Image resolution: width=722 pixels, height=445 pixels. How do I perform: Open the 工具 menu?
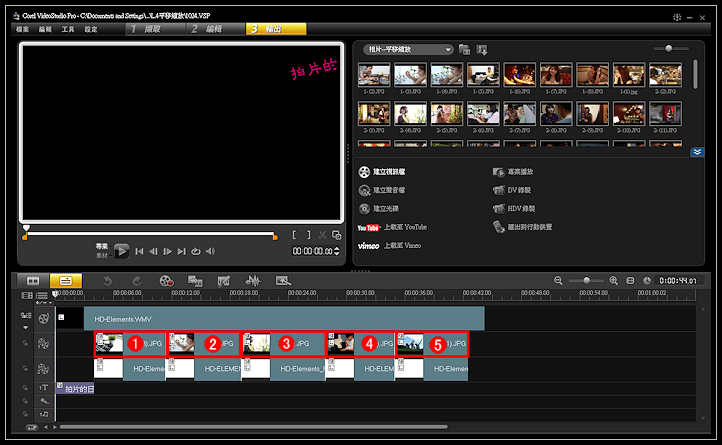tap(68, 29)
